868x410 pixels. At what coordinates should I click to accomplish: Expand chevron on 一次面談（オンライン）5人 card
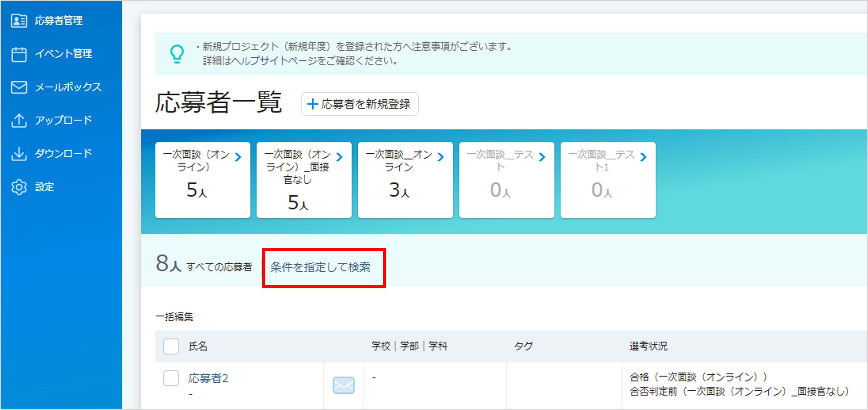pyautogui.click(x=238, y=157)
